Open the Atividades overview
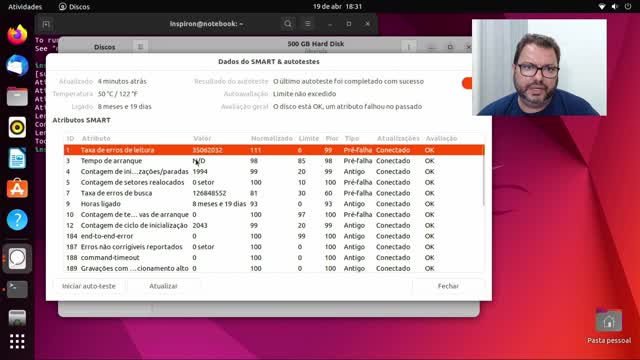 pos(25,7)
